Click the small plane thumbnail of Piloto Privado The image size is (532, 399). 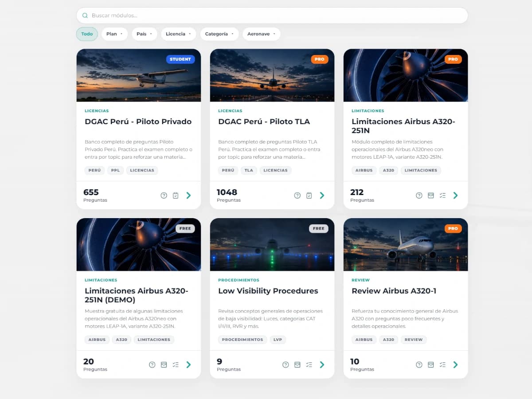139,75
